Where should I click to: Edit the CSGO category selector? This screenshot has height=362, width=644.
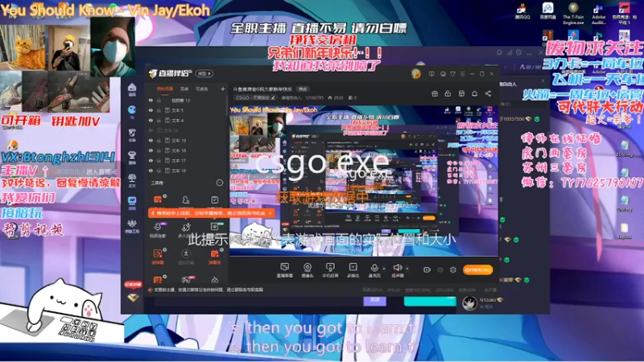[255, 97]
